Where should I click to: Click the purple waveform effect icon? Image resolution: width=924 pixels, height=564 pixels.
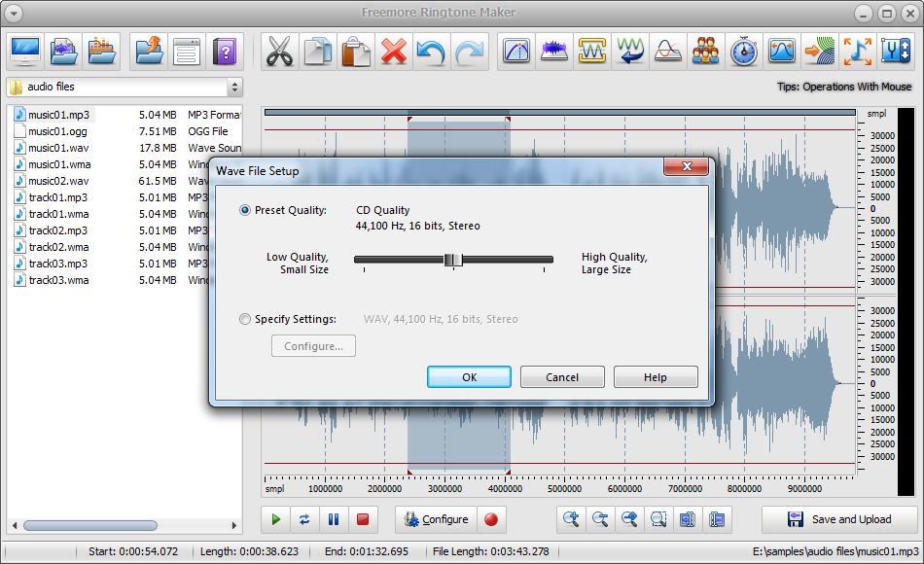(554, 52)
